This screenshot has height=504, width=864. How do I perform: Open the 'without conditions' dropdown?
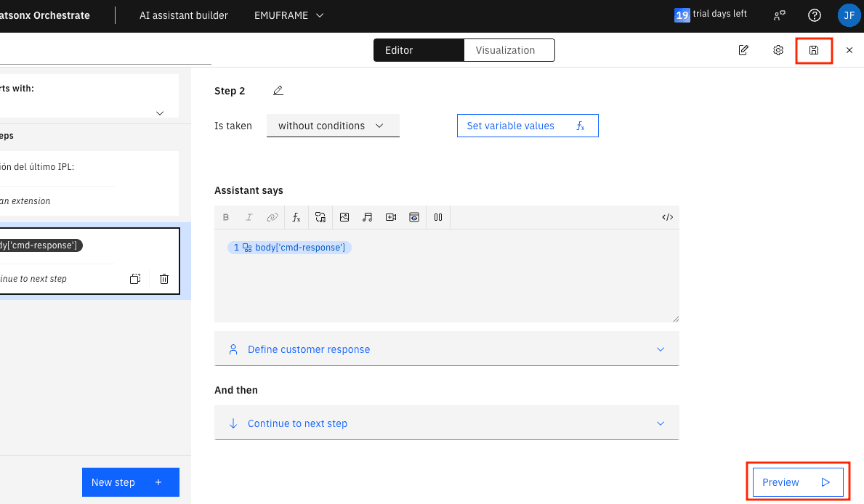tap(333, 126)
